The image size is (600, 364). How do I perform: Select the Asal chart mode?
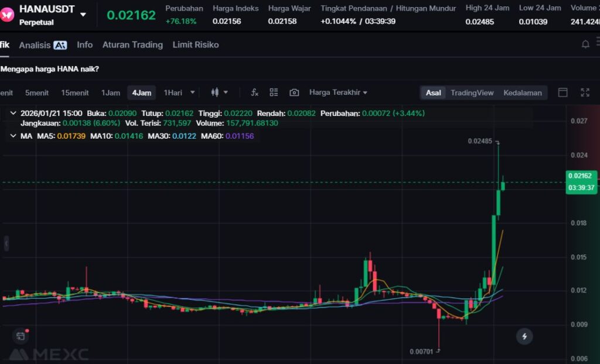coord(434,92)
